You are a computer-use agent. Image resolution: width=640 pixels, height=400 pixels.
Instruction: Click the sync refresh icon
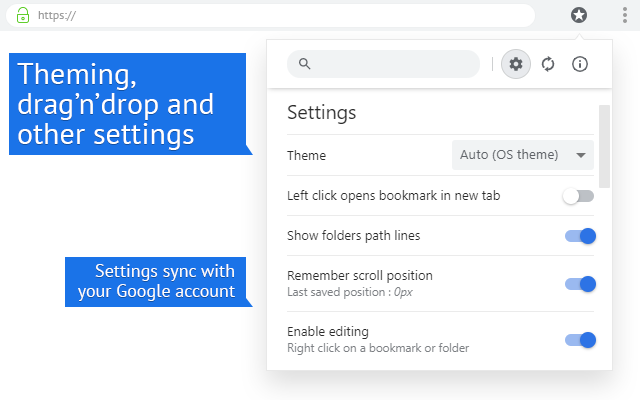point(548,64)
